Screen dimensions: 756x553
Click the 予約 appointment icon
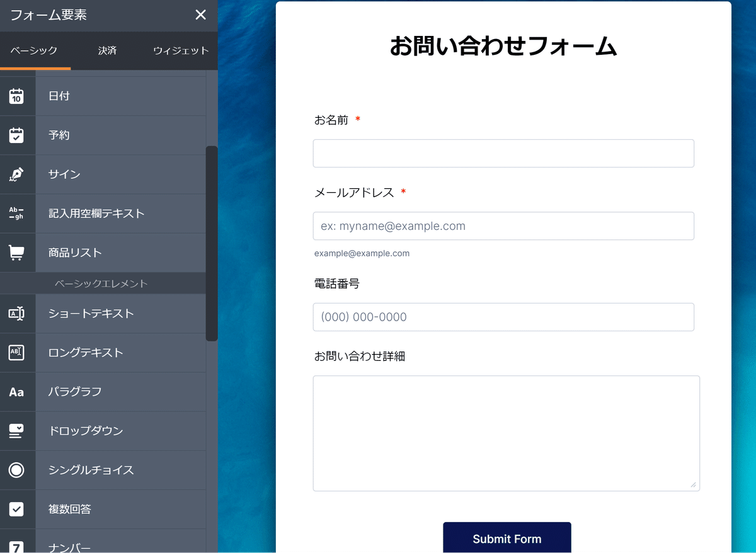point(16,135)
